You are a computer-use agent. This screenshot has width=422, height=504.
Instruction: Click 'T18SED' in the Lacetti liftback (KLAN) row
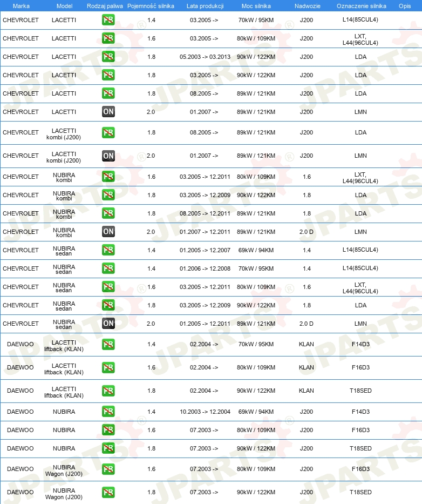coord(360,391)
